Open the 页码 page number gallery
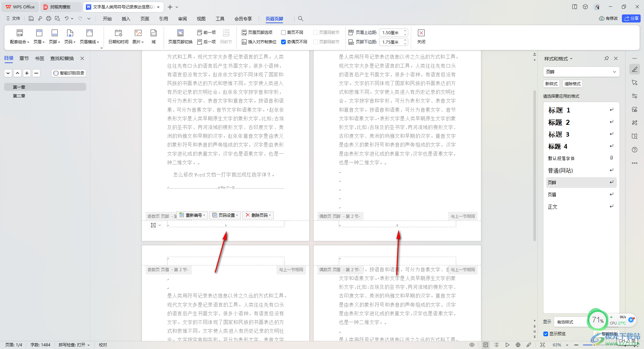The height and width of the screenshot is (349, 644). [70, 37]
